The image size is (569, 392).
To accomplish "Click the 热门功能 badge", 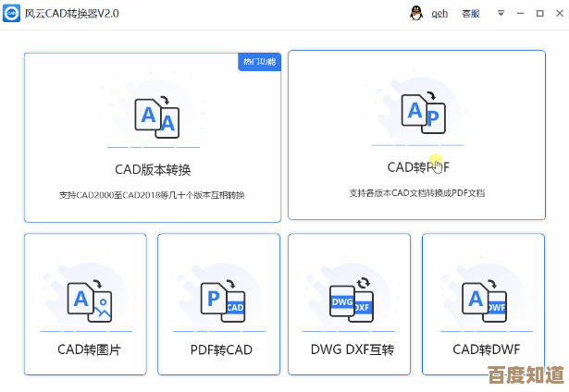I will [x=259, y=62].
